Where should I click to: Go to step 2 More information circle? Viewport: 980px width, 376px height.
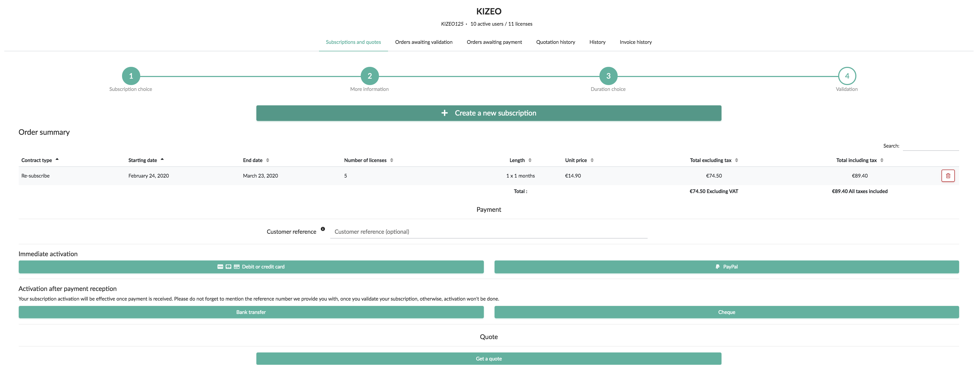tap(369, 76)
